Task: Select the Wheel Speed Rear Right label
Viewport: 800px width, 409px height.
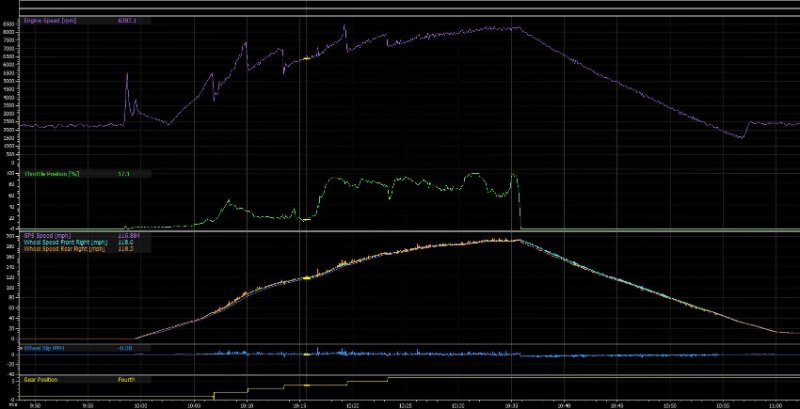Action: pyautogui.click(x=65, y=249)
